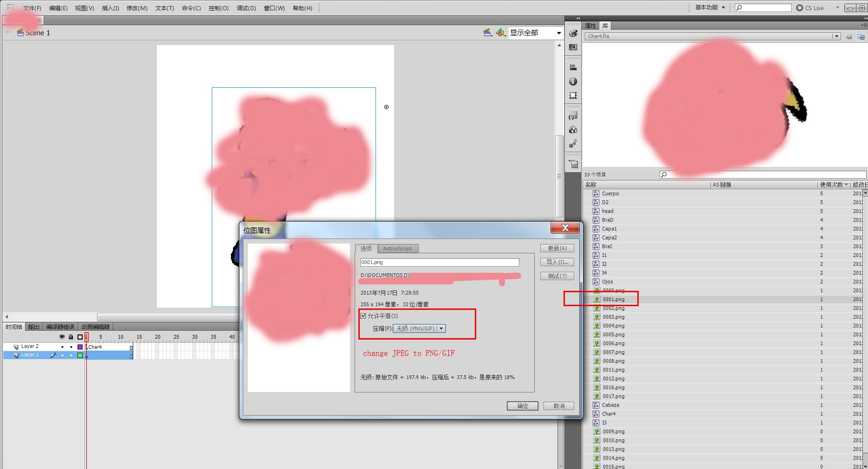Click the search magnifier in library

[x=664, y=174]
